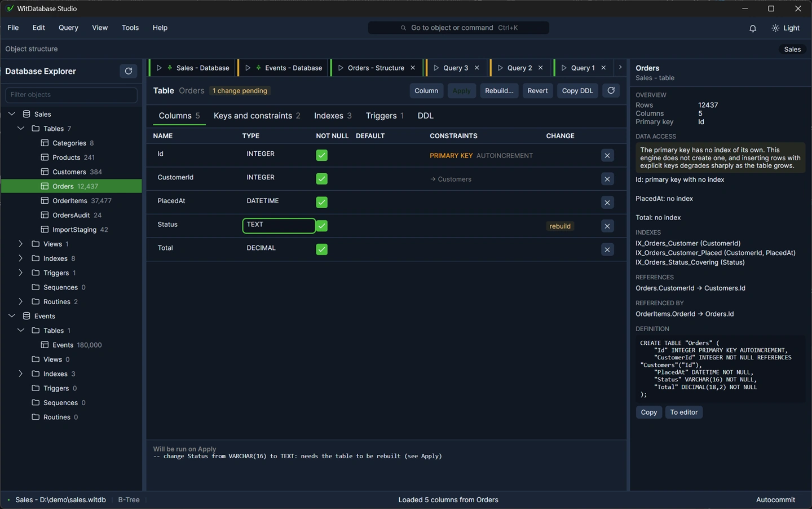This screenshot has width=812, height=509.
Task: Toggle NOT NULL for CustomerId column
Action: (321, 179)
